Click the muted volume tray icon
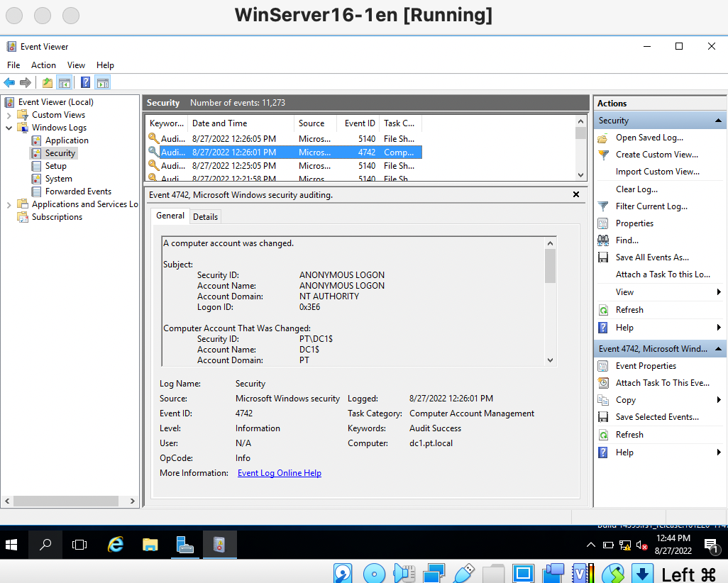Image resolution: width=728 pixels, height=583 pixels. pyautogui.click(x=641, y=545)
